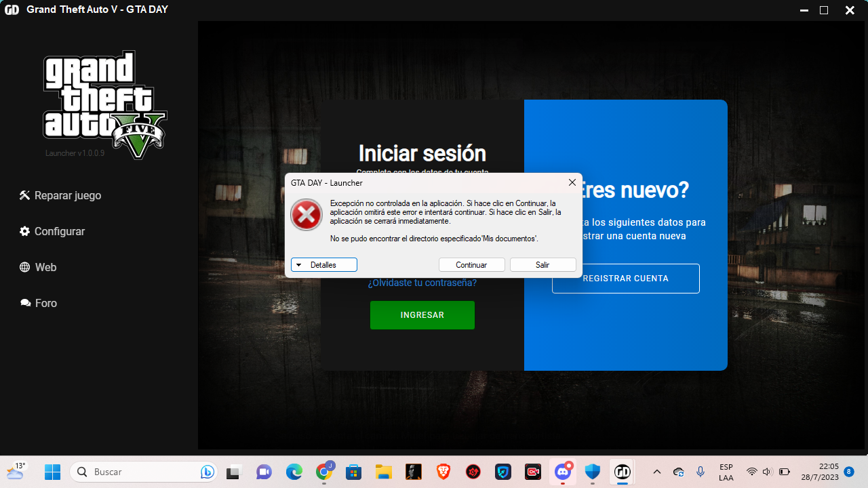Expand Detalles in the error dialog
Screen dimensions: 868x488
(x=323, y=265)
